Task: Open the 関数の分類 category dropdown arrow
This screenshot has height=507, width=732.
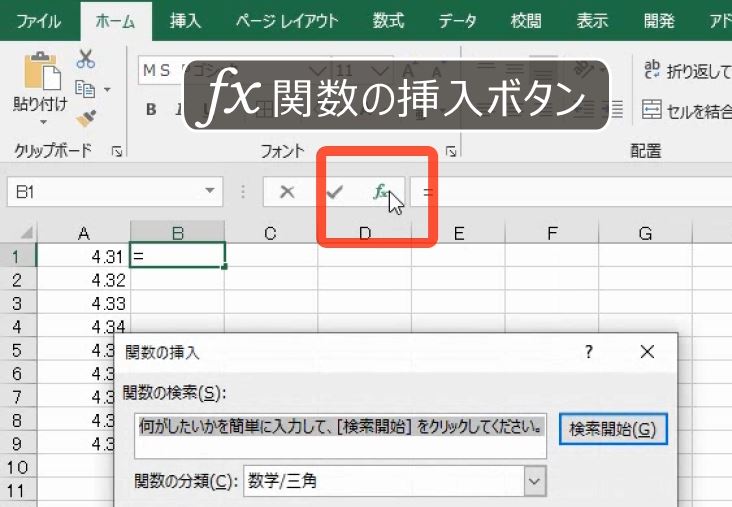Action: pos(535,481)
